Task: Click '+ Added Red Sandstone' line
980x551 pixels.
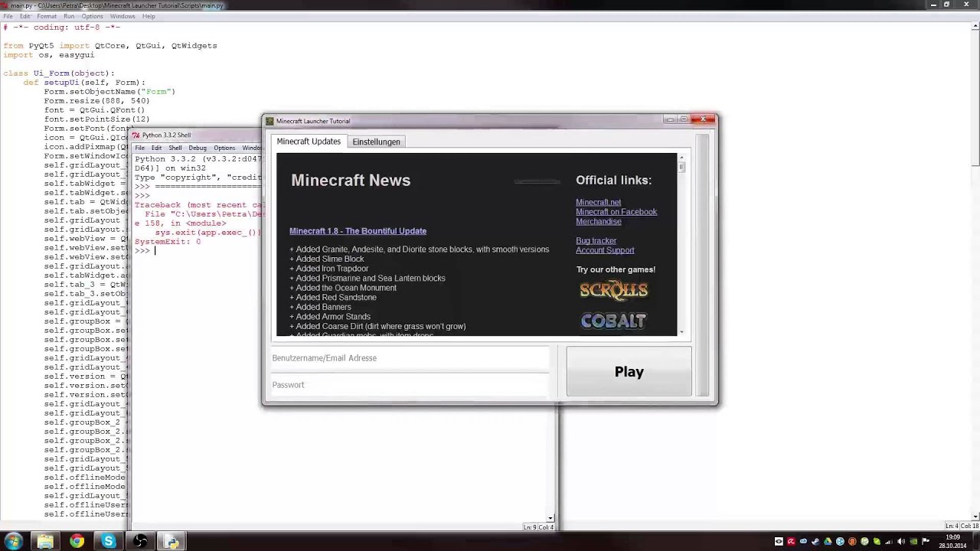Action: click(x=333, y=298)
